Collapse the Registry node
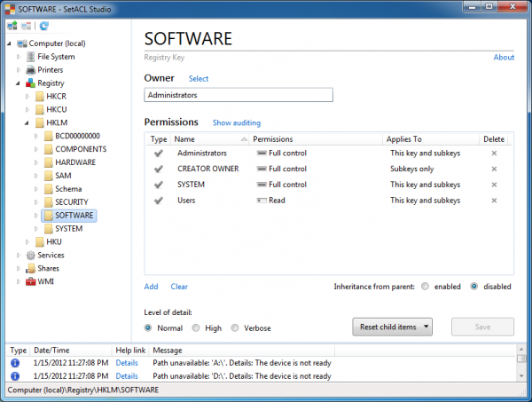This screenshot has height=402, width=532. pyautogui.click(x=18, y=83)
